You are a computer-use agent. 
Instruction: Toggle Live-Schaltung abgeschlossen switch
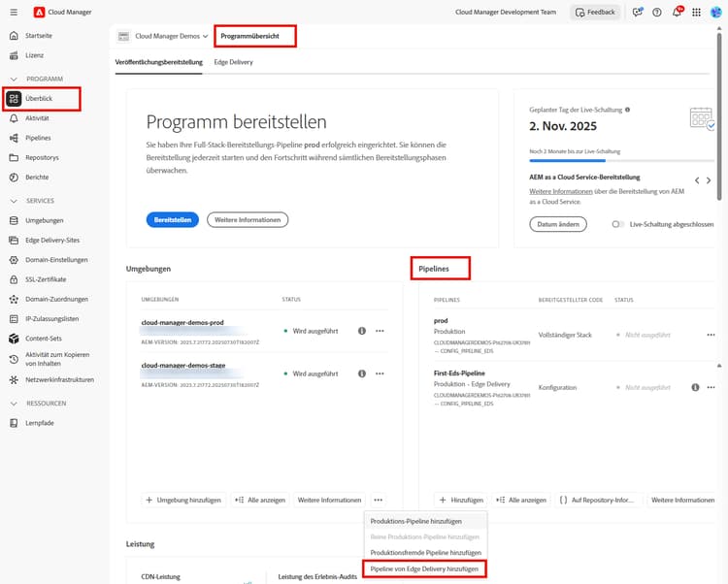click(x=617, y=224)
